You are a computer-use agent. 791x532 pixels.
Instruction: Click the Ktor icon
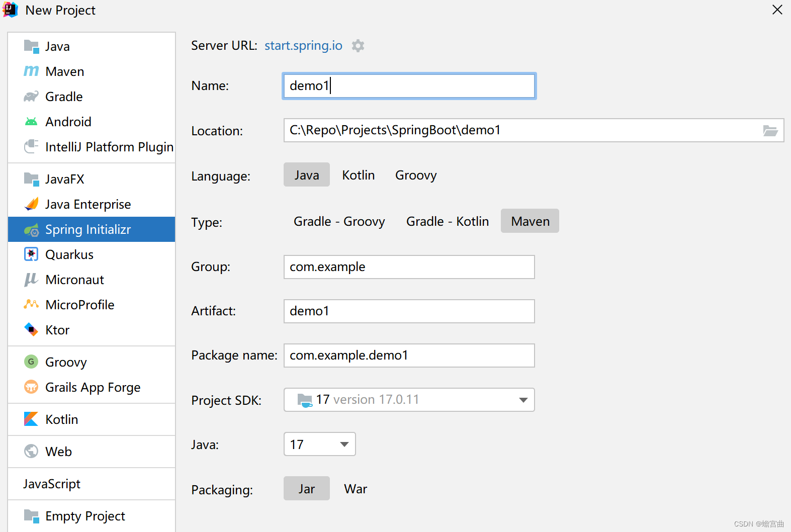coord(31,330)
